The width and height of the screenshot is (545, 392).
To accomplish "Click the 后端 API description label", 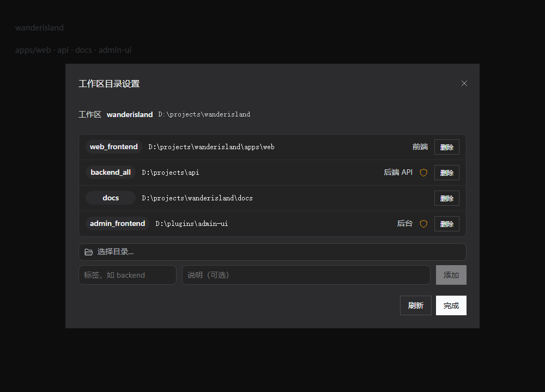I will click(x=398, y=173).
